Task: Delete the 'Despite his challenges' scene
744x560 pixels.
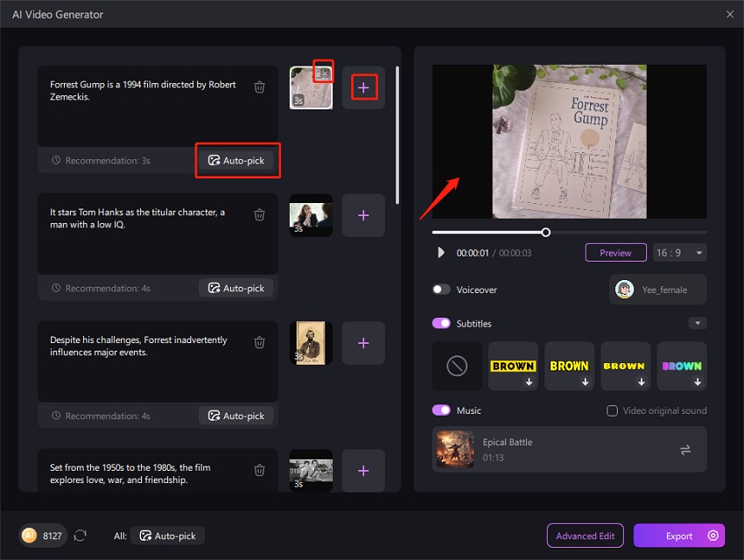Action: (x=260, y=342)
